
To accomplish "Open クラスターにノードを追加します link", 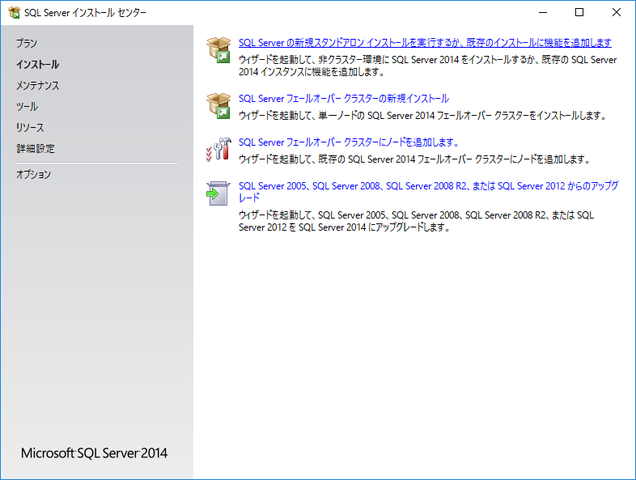I will click(x=348, y=142).
